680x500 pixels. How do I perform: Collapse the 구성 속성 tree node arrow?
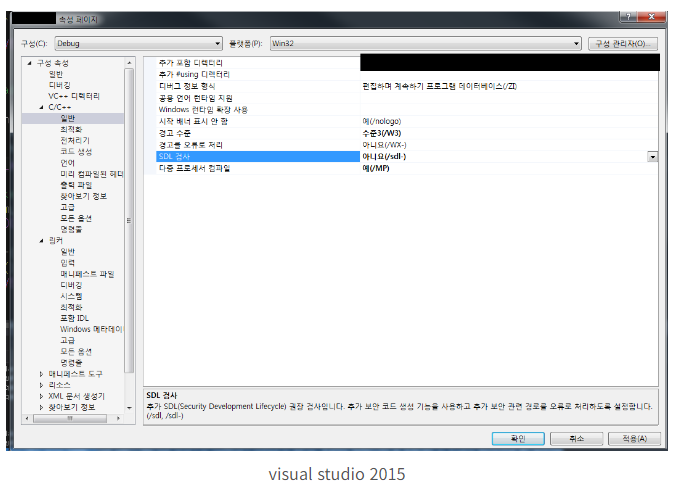pos(29,63)
